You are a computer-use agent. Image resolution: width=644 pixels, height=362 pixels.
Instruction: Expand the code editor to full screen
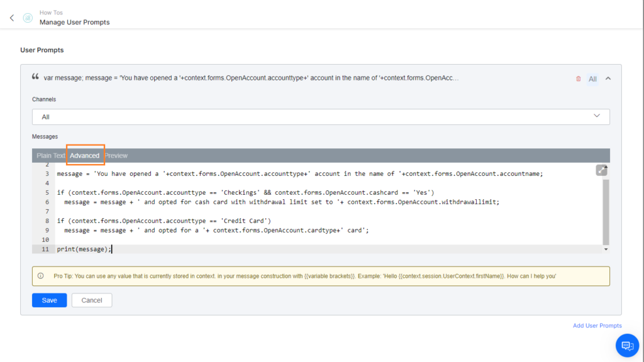click(601, 170)
